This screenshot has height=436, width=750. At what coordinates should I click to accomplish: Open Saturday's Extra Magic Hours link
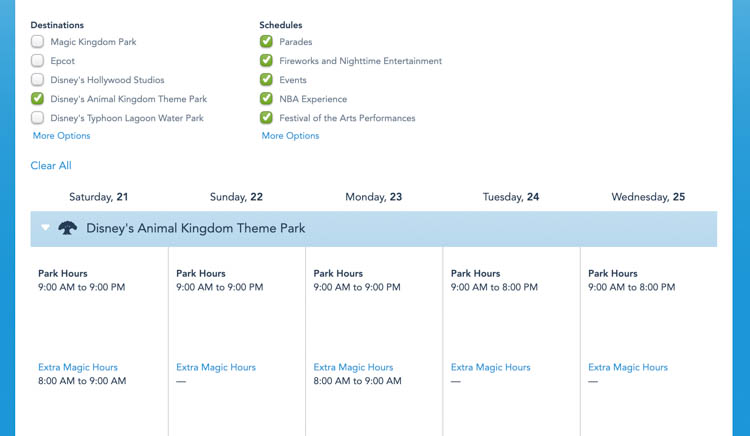[x=78, y=367]
